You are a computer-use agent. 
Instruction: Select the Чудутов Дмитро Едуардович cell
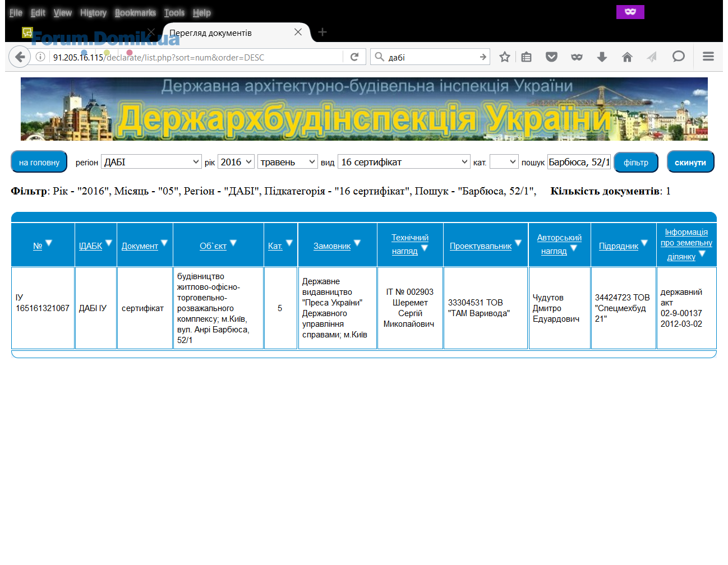pyautogui.click(x=559, y=308)
